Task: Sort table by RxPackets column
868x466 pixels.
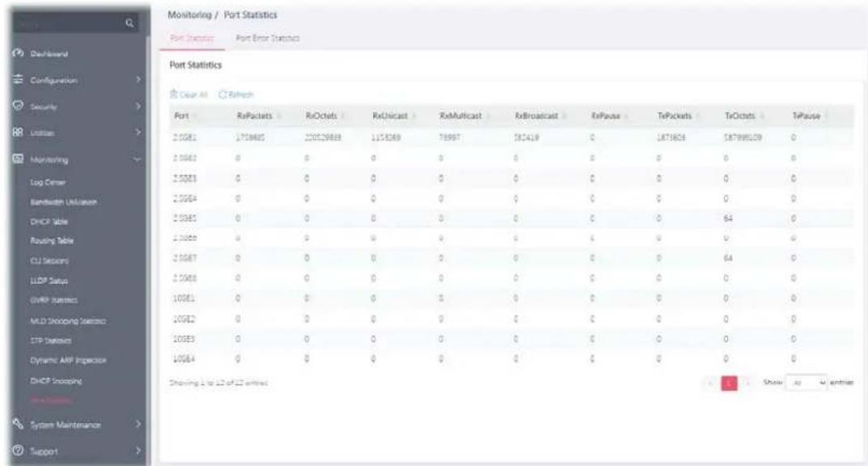Action: tap(258, 116)
